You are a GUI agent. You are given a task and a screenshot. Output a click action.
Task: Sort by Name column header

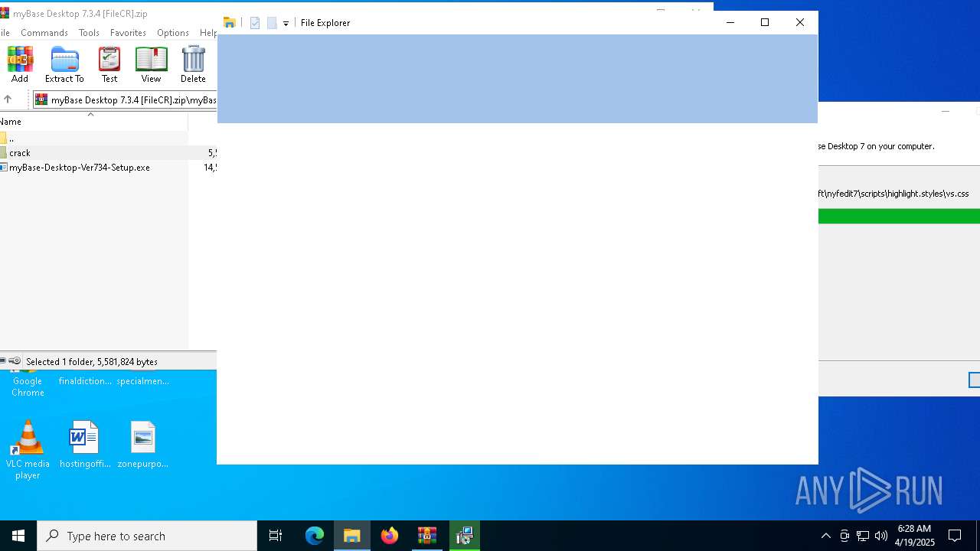pyautogui.click(x=93, y=121)
